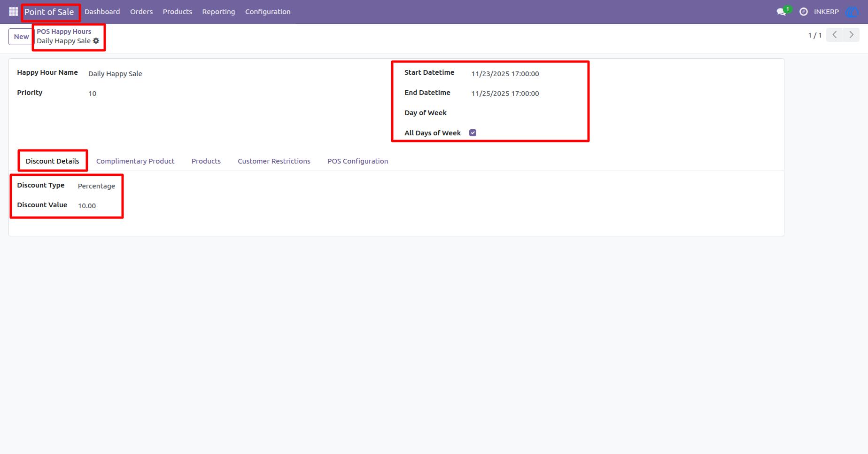
Task: Switch to the Complimentary Product tab
Action: pyautogui.click(x=135, y=161)
